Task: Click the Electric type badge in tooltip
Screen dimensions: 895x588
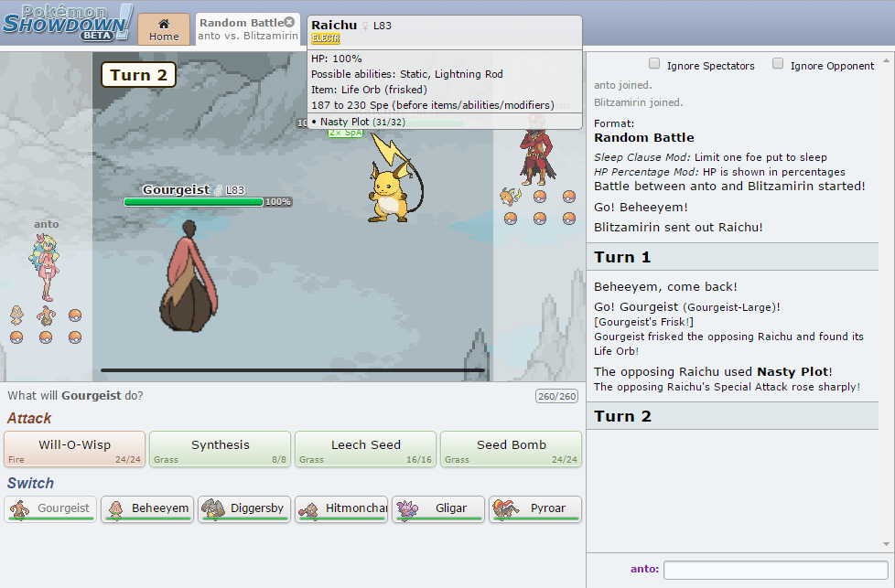Action: click(x=326, y=38)
